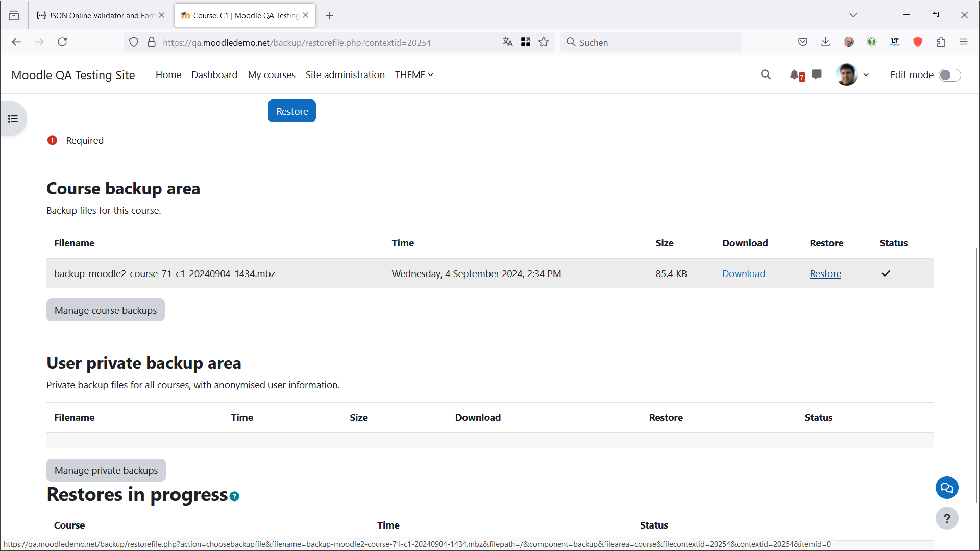Click the backup-moodle2-course-71-c1 filename

(x=164, y=273)
